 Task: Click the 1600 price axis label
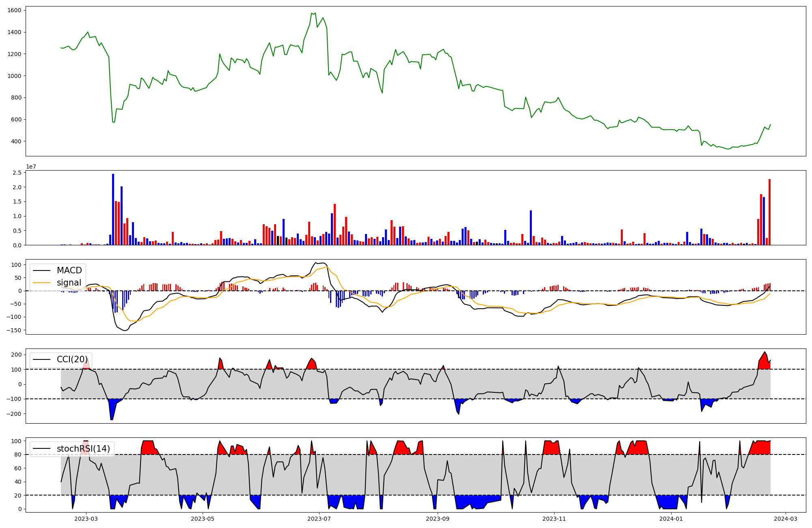point(14,10)
